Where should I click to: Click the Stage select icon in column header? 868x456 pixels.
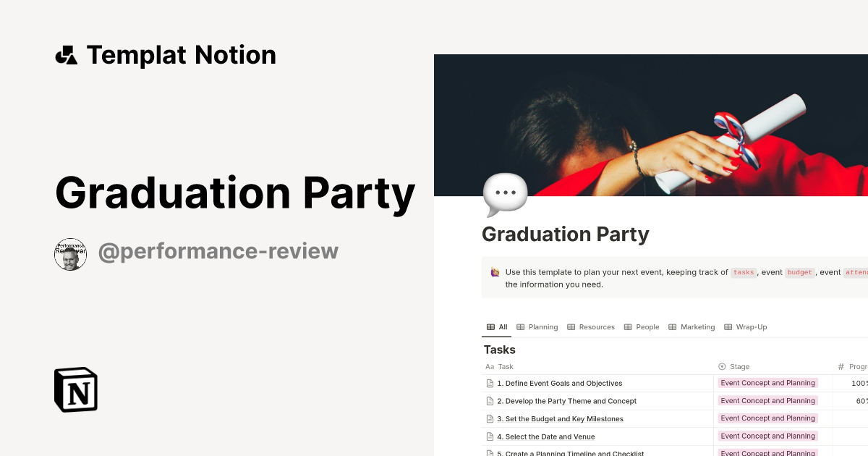720,366
